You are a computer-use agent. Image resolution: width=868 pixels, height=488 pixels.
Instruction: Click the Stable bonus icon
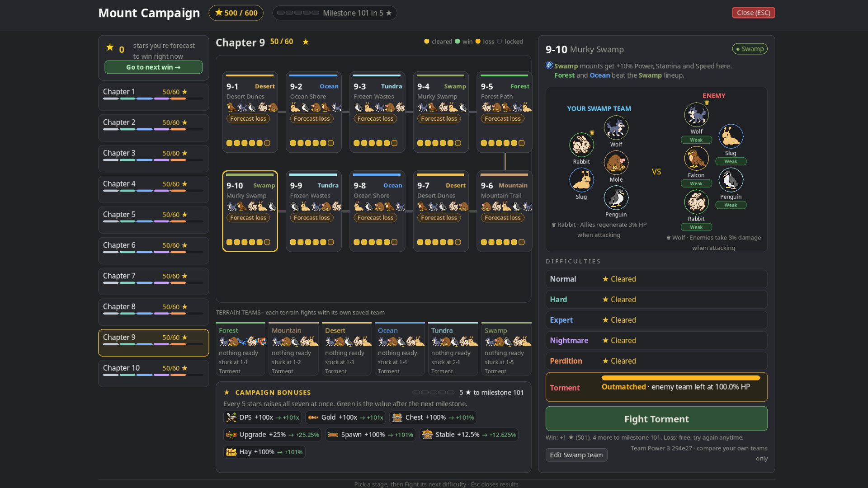(x=428, y=435)
